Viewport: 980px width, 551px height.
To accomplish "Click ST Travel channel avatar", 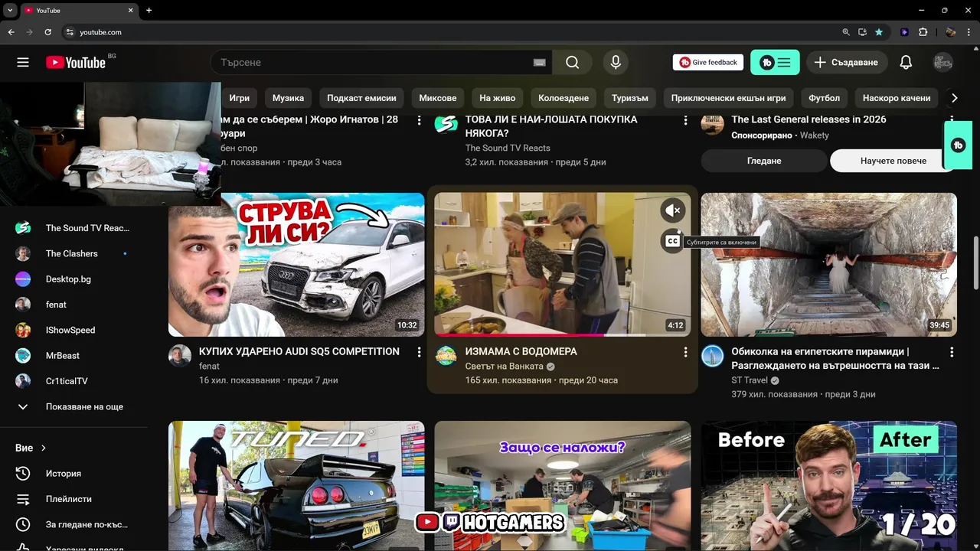I will (x=713, y=356).
